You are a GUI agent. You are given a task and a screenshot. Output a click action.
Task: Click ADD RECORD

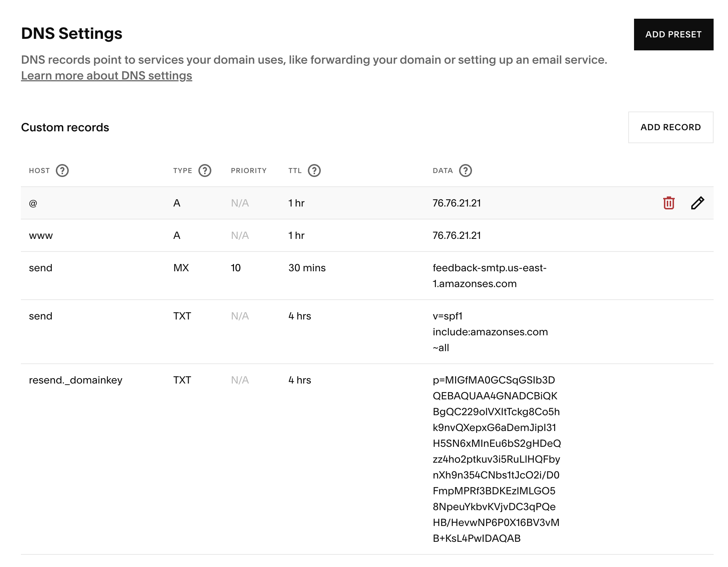(x=670, y=127)
